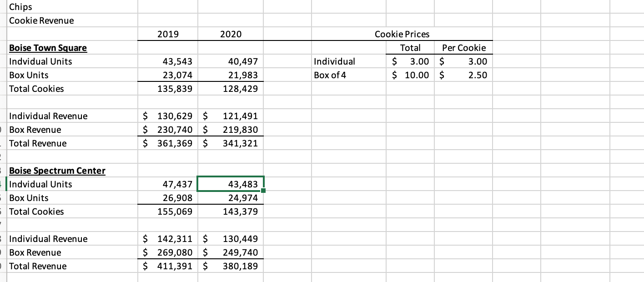Select box revenue cell $230,740
The image size is (644, 282).
click(167, 130)
